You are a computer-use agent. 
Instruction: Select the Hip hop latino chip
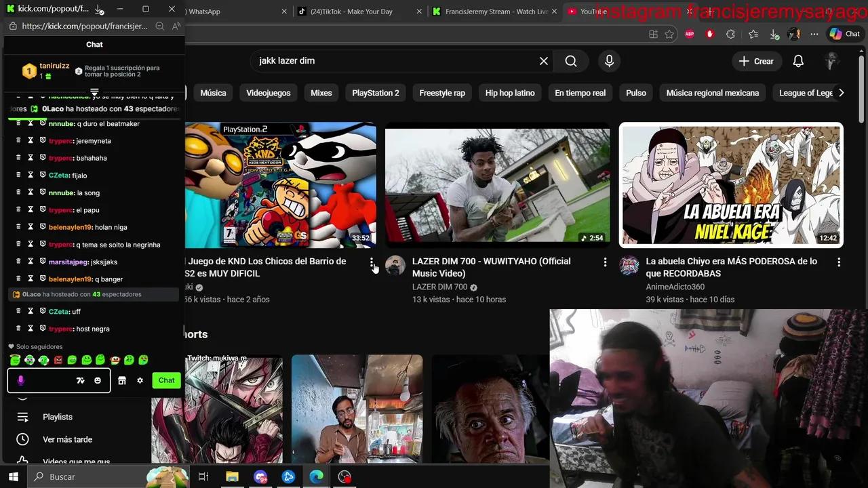[x=510, y=93]
